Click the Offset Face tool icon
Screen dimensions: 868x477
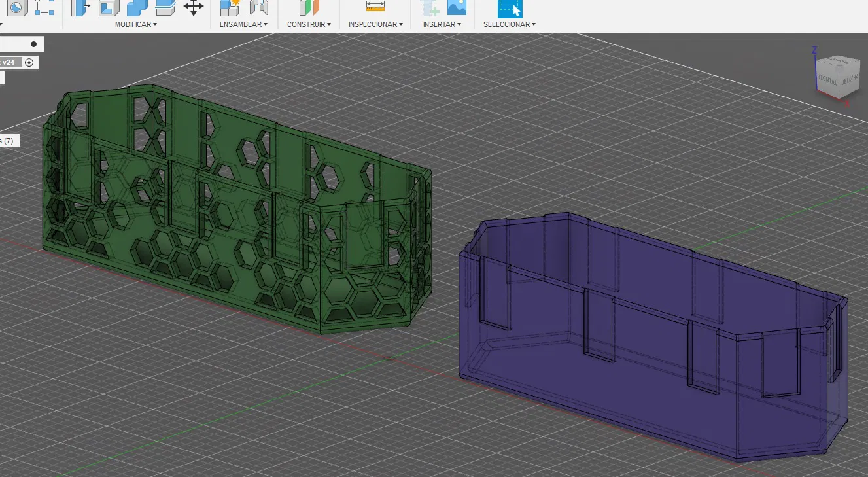(x=165, y=8)
